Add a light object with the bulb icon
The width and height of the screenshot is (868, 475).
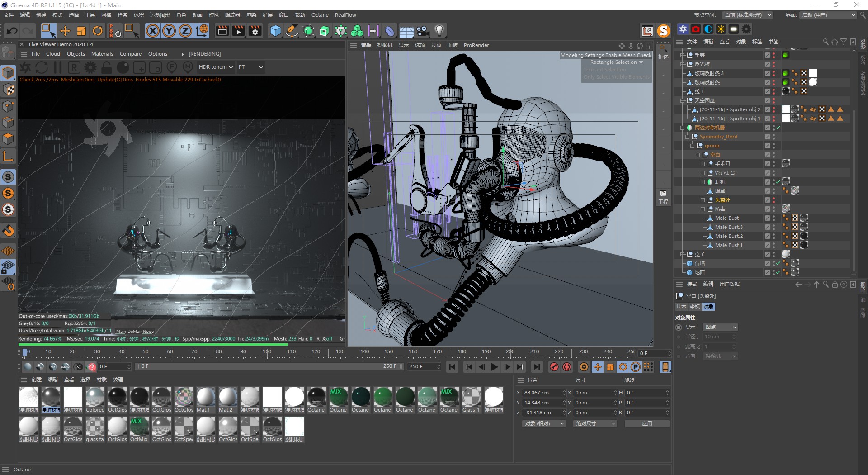coord(439,31)
